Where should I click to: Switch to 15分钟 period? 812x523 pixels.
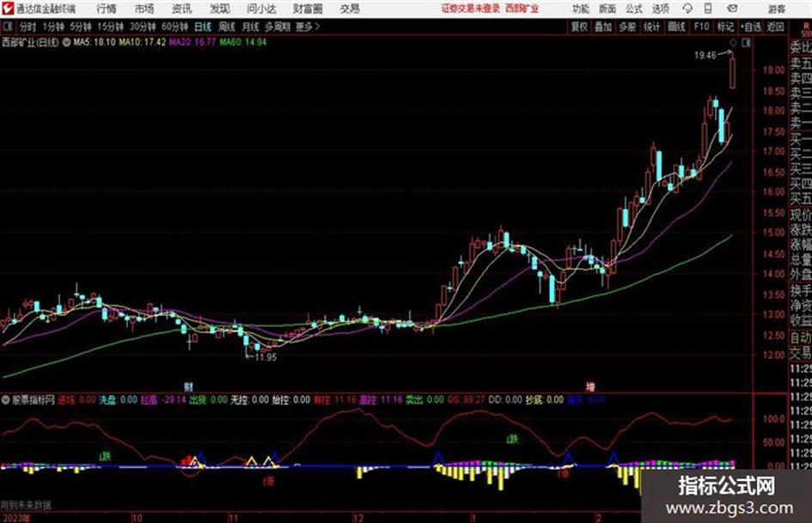(111, 27)
